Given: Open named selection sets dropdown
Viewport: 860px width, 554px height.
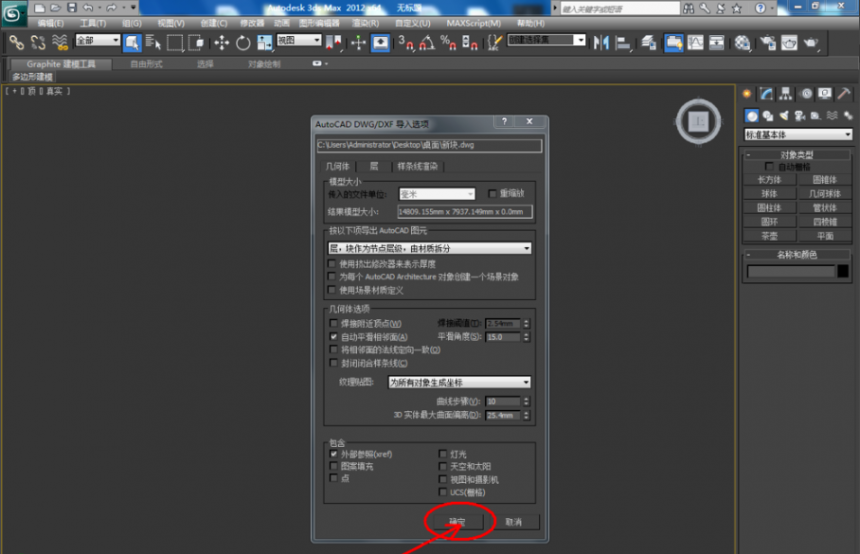Looking at the screenshot, I should tap(546, 39).
